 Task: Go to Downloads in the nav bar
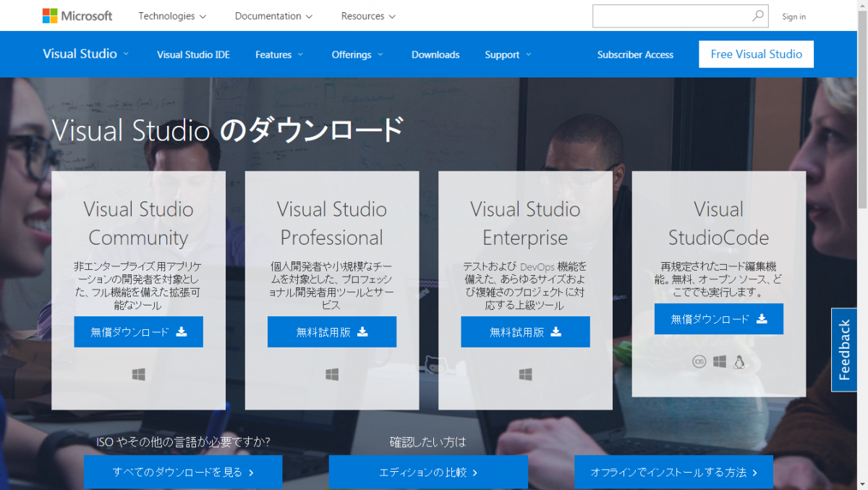(435, 54)
